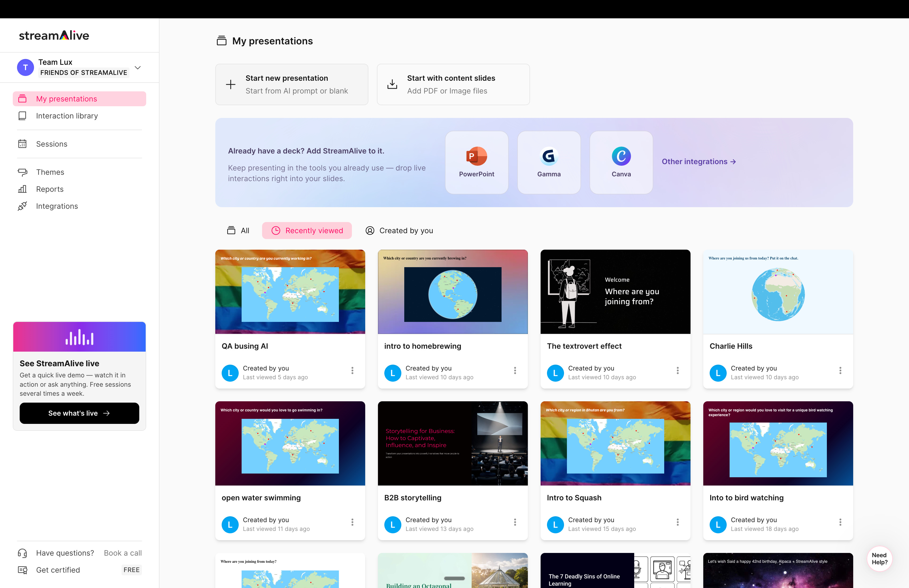Select the Recently viewed filter tab
The image size is (909, 588).
(307, 231)
